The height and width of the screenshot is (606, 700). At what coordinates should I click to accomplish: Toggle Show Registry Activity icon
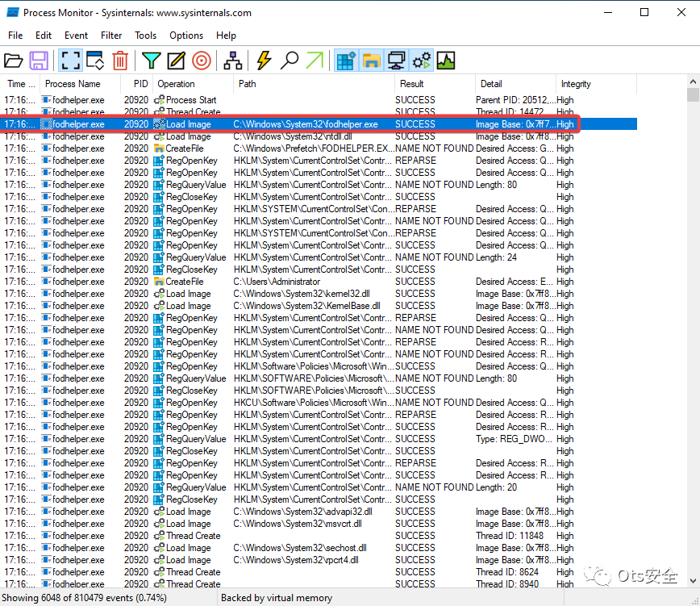(x=346, y=61)
